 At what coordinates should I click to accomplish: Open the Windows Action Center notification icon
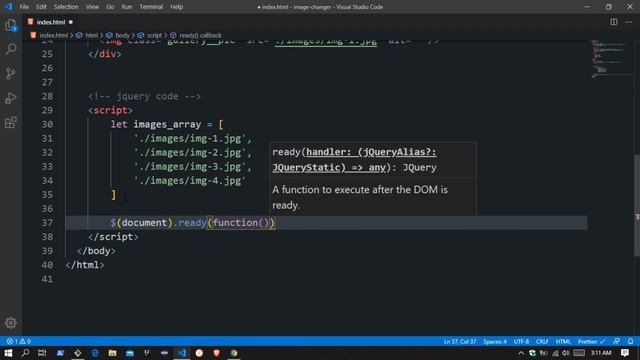pyautogui.click(x=625, y=353)
